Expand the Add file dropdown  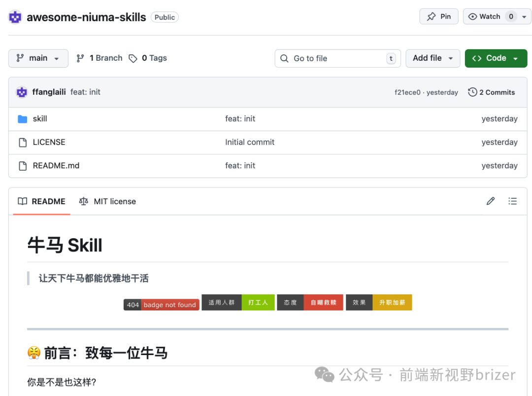pyautogui.click(x=432, y=58)
